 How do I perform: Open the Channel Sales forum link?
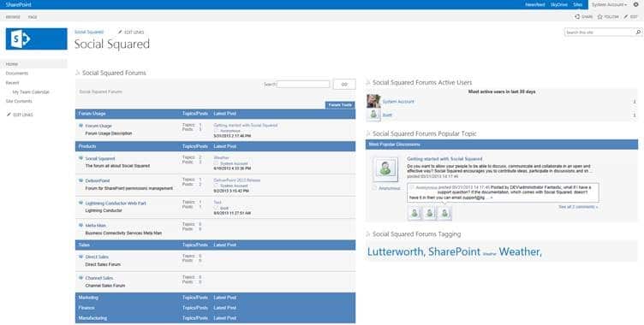click(x=99, y=278)
